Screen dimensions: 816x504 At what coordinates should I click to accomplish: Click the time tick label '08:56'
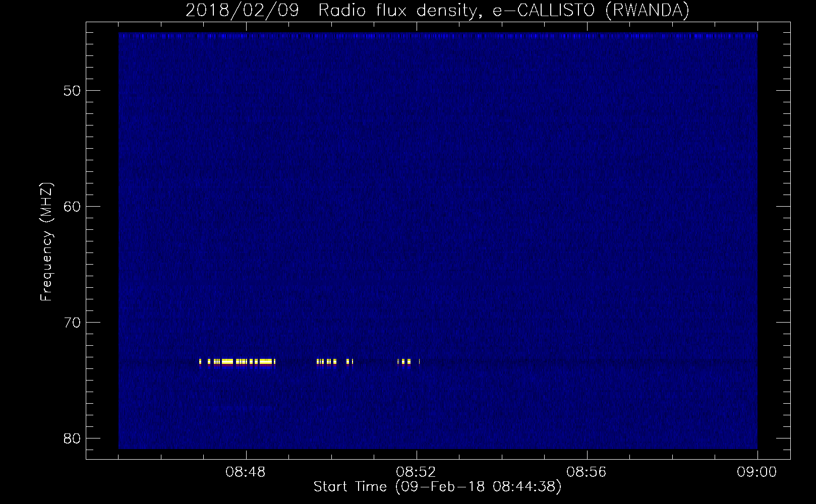coord(587,472)
